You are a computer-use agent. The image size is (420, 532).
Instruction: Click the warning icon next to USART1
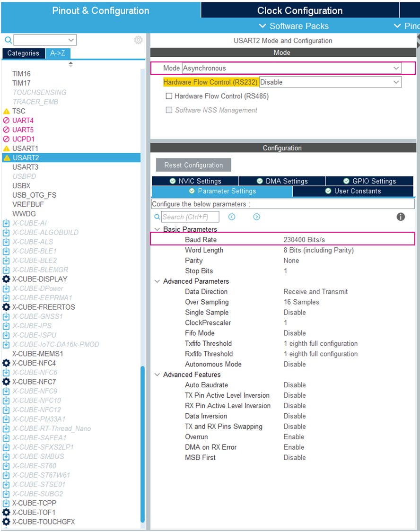(6, 148)
